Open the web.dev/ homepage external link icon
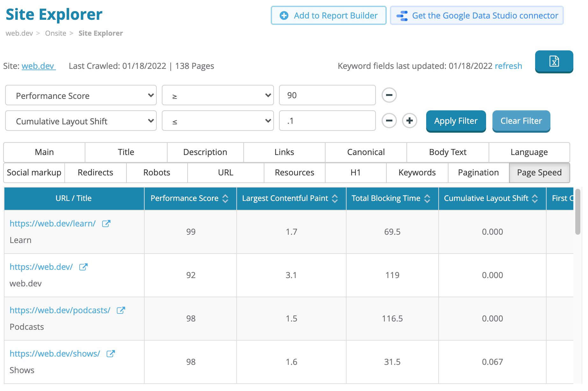This screenshot has width=588, height=391. click(x=83, y=267)
